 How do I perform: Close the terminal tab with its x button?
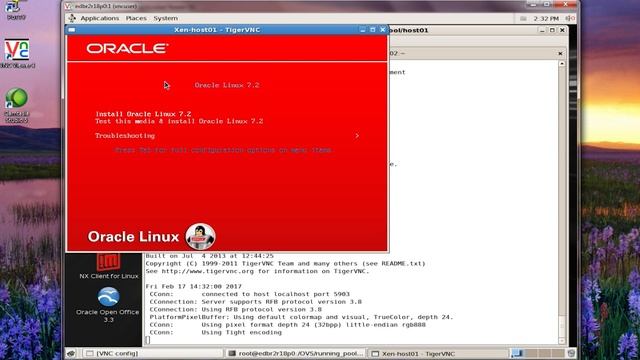tap(560, 53)
